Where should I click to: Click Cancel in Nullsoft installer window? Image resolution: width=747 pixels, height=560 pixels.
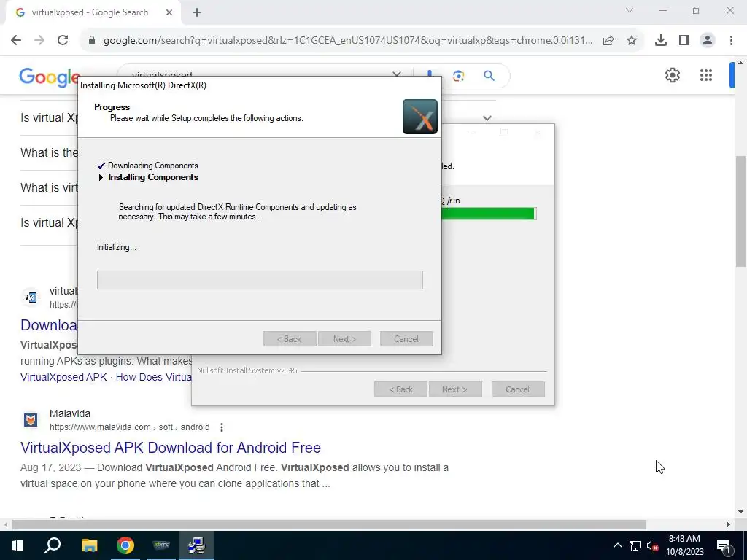coord(518,389)
